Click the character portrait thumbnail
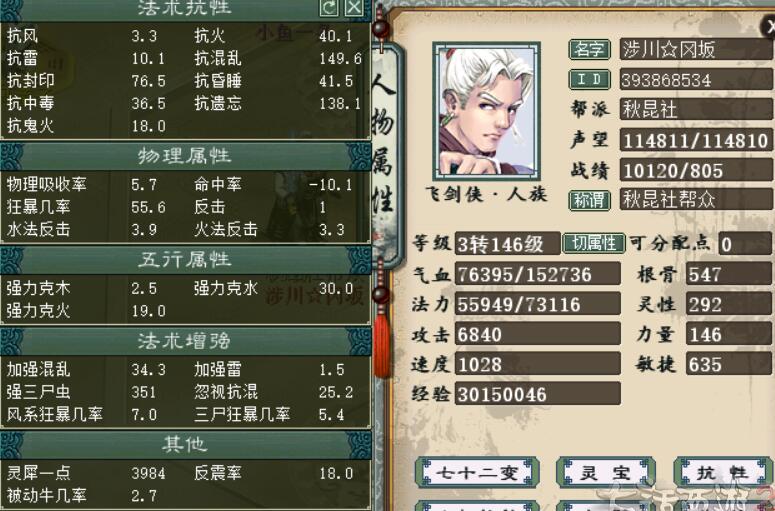Screen dimensions: 775x511 pyautogui.click(x=486, y=111)
